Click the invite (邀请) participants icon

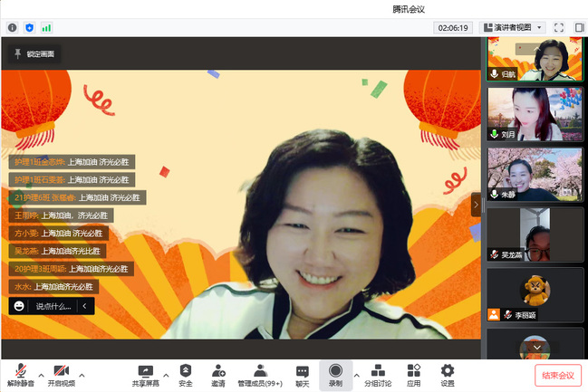pos(218,375)
